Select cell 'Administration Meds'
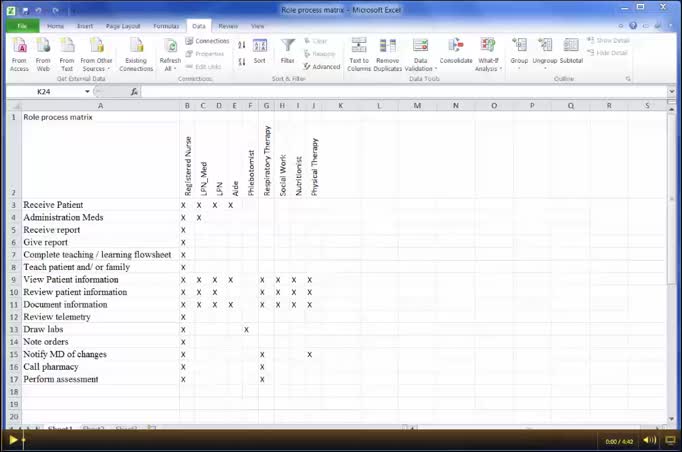 100,218
